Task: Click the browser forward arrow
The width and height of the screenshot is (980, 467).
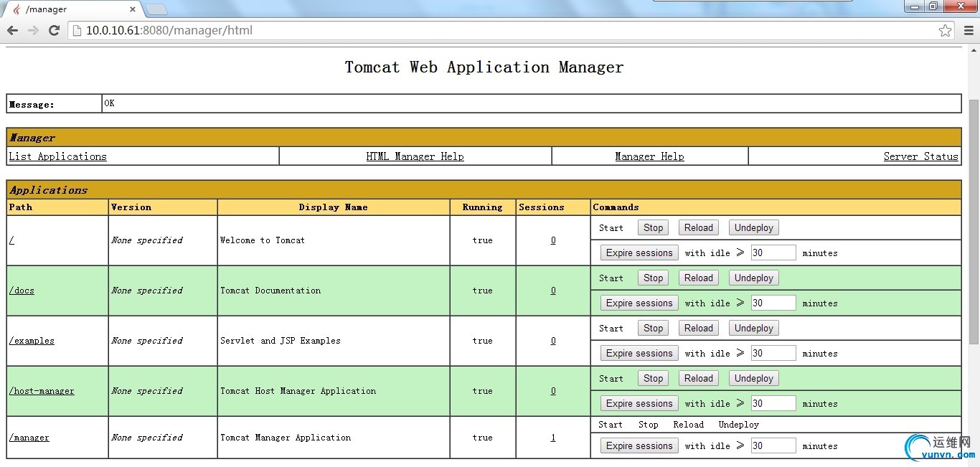Action: coord(33,30)
